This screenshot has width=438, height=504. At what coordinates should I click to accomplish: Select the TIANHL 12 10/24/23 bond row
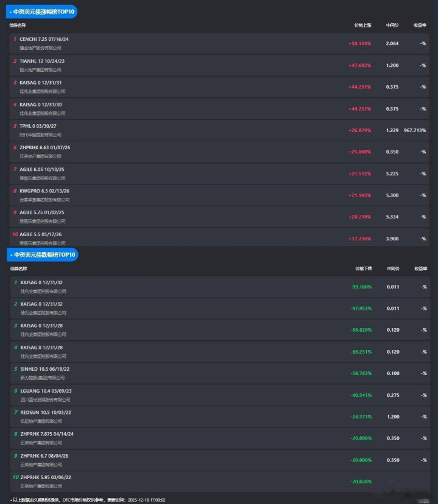(42, 61)
